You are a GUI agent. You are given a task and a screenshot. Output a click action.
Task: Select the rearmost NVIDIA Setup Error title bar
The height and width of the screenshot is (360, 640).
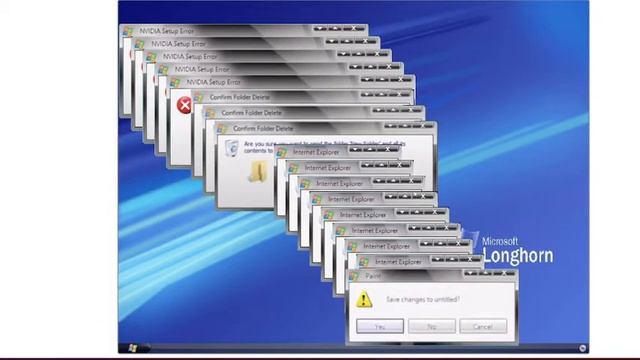click(x=244, y=30)
